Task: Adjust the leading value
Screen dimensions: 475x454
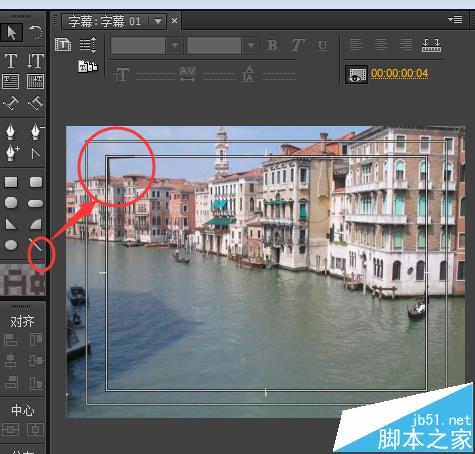Action: point(279,75)
